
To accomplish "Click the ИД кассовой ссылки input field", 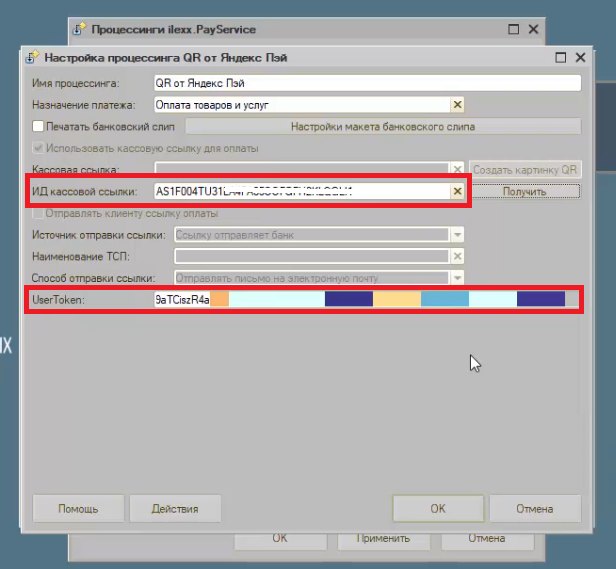I will coord(302,191).
